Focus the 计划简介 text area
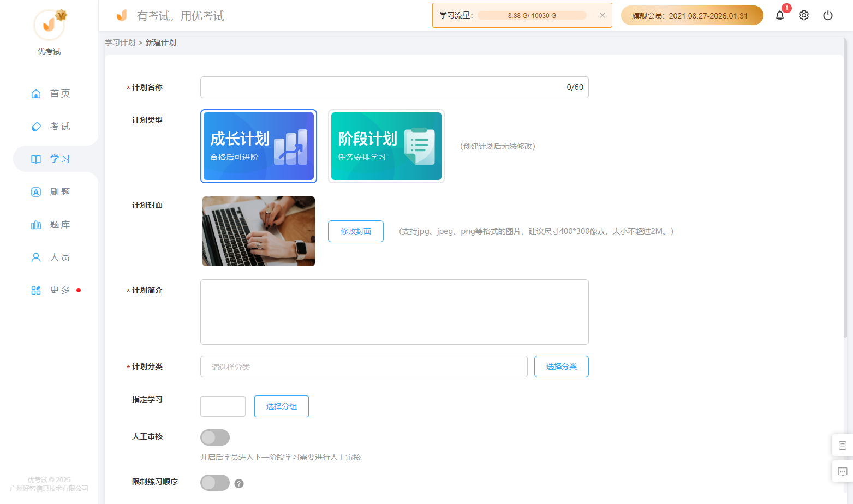This screenshot has height=504, width=853. click(395, 312)
